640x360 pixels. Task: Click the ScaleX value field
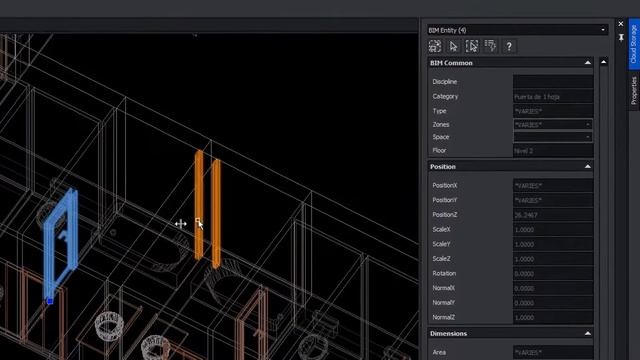(553, 229)
